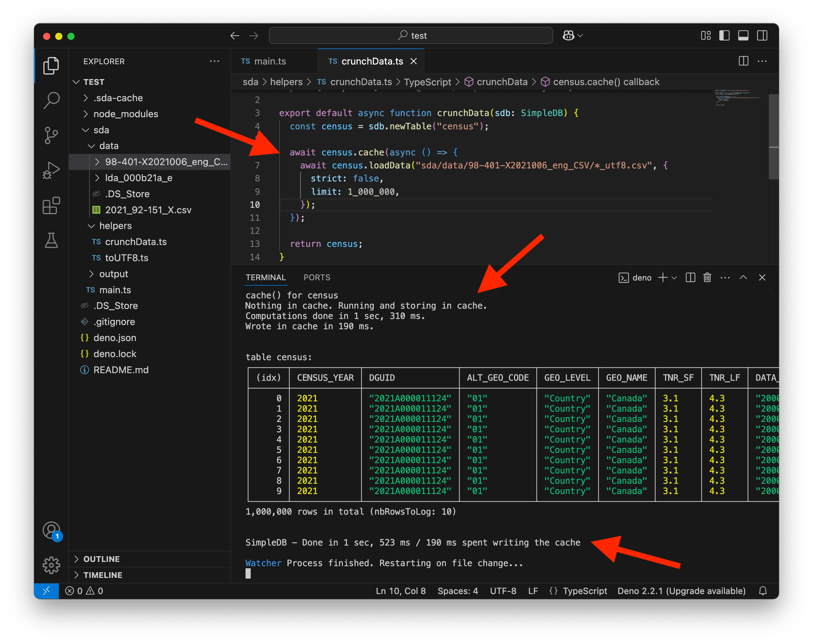813x644 pixels.
Task: Collapse the sda folder
Action: (x=149, y=130)
